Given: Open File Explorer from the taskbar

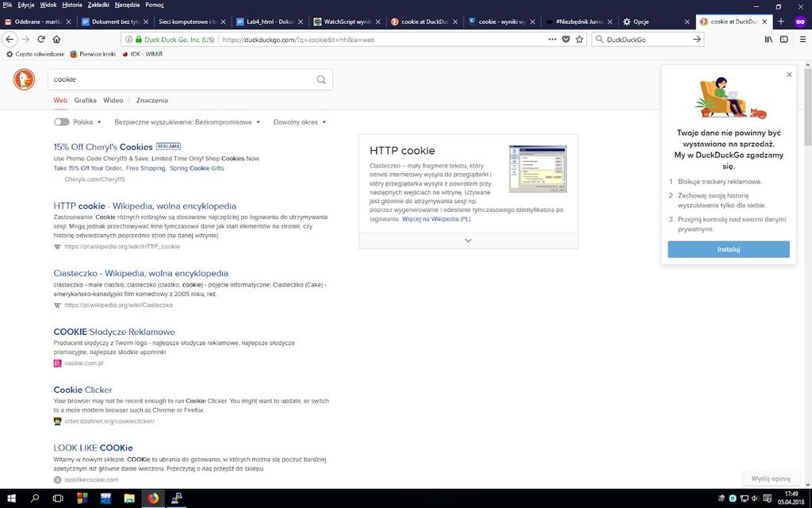Looking at the screenshot, I should coord(129,498).
